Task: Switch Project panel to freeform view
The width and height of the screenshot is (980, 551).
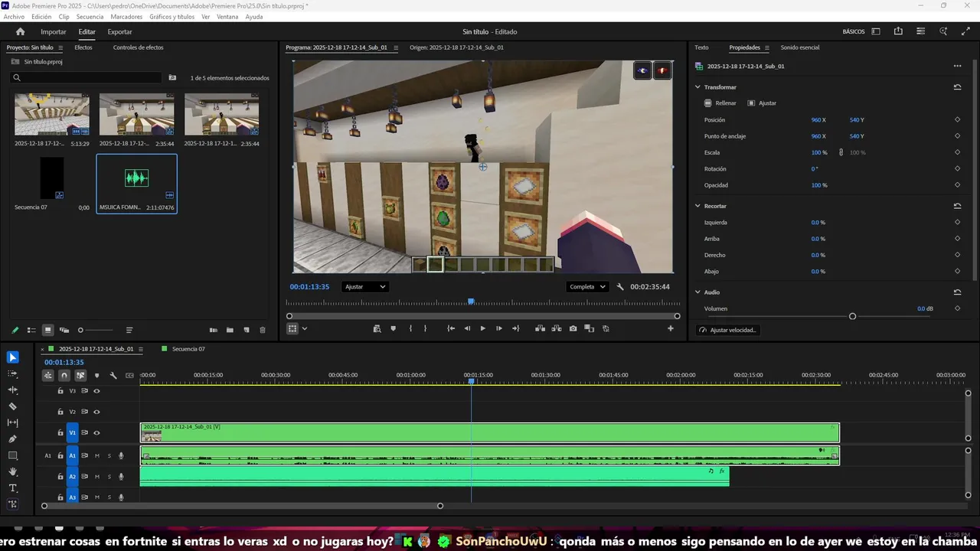Action: pos(64,331)
